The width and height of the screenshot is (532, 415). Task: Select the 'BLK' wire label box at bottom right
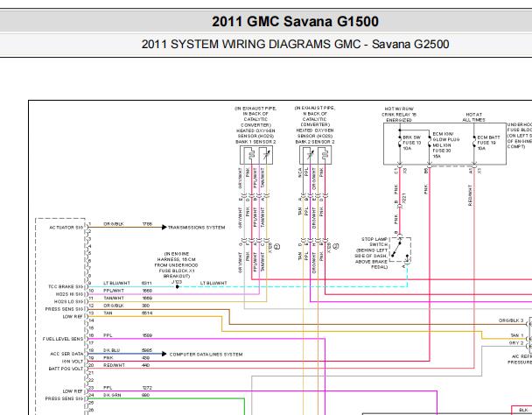[523, 411]
